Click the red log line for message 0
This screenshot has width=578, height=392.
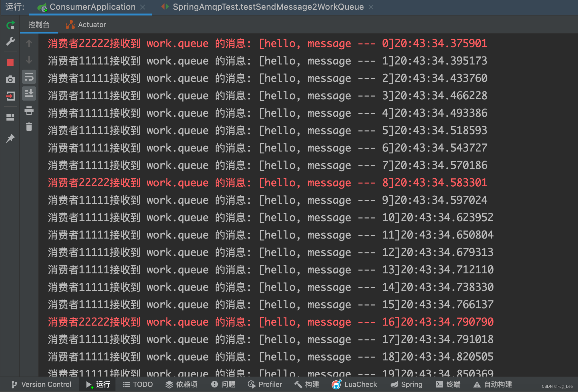click(267, 43)
